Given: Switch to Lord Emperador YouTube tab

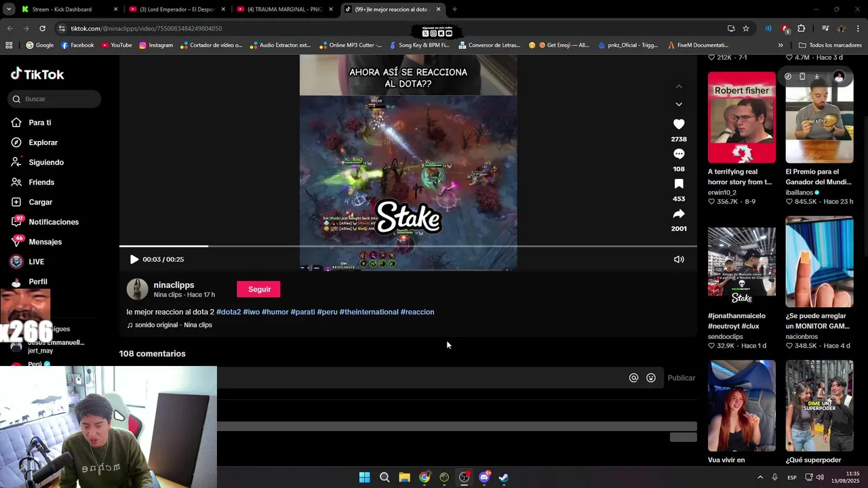Looking at the screenshot, I should coord(176,9).
